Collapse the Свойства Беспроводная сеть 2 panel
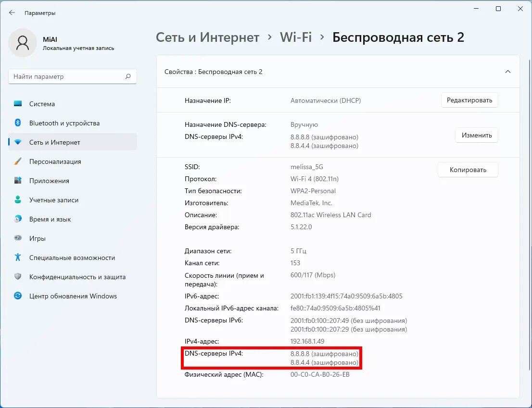Screen dimensions: 532x408 pyautogui.click(x=508, y=71)
